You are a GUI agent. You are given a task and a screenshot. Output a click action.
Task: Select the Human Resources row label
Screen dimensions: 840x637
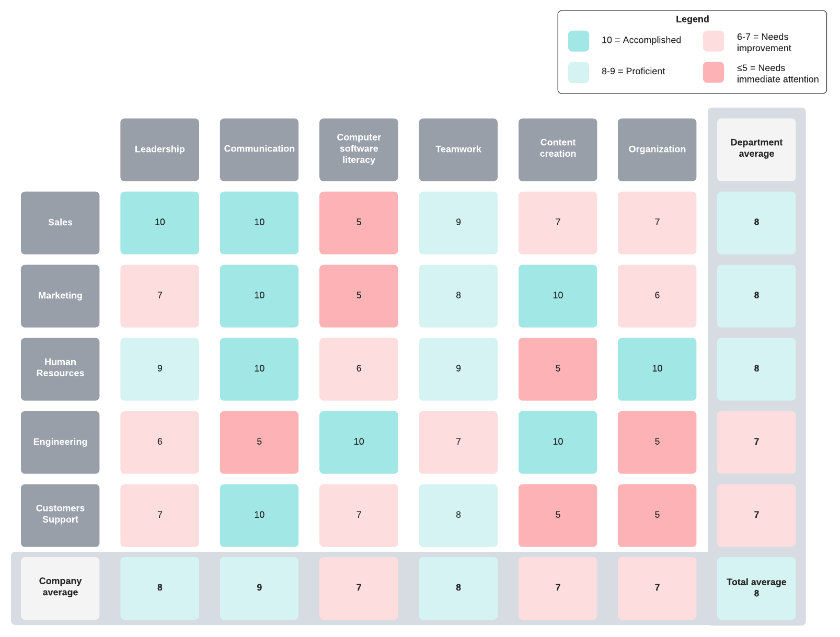[x=60, y=369]
